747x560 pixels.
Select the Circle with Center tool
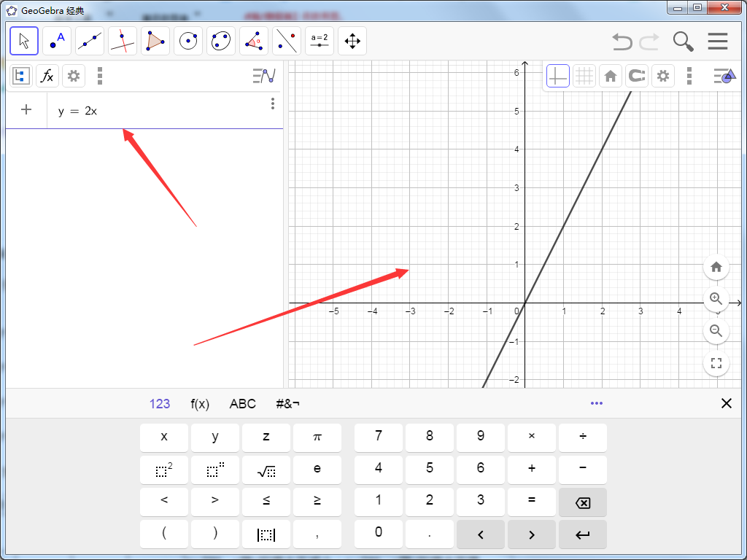(187, 41)
